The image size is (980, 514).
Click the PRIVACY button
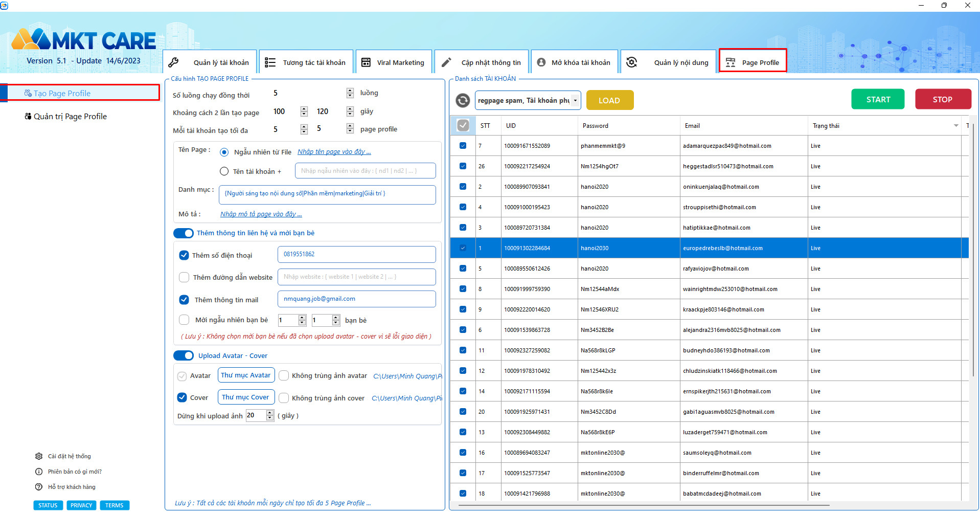[81, 505]
